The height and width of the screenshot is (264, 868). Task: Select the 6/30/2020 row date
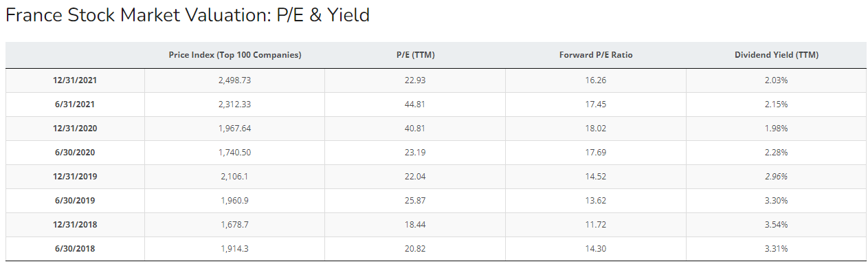[75, 153]
